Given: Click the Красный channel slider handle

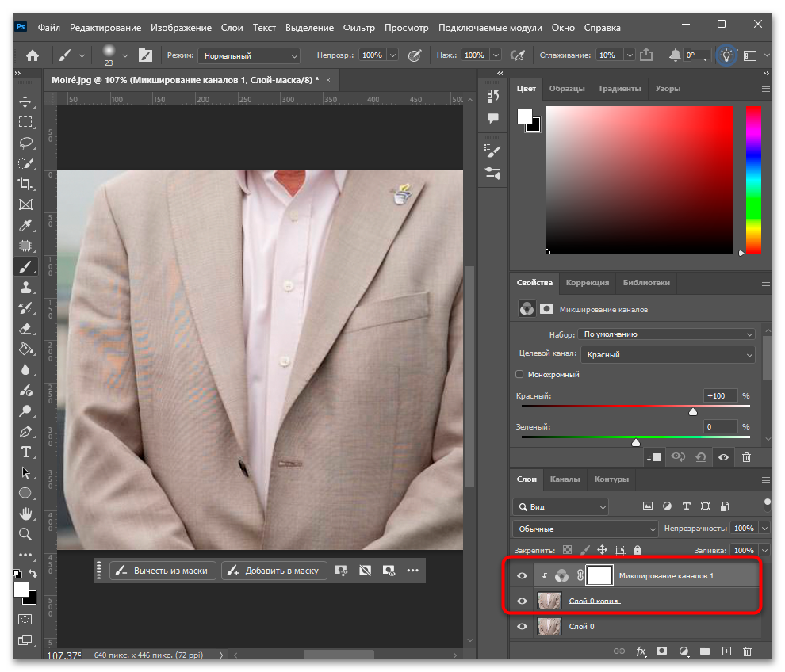Looking at the screenshot, I should (x=693, y=412).
